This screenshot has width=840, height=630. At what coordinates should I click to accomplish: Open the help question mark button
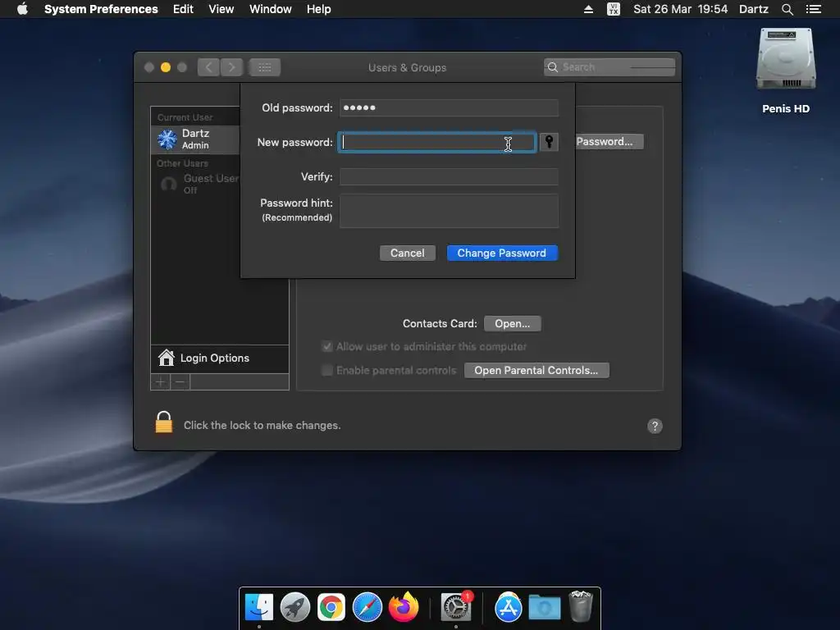tap(655, 426)
